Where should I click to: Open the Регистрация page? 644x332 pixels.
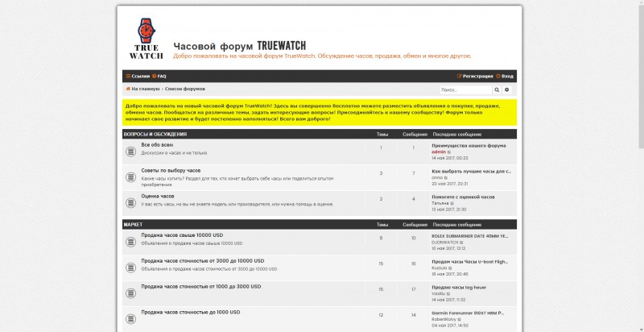[x=475, y=76]
